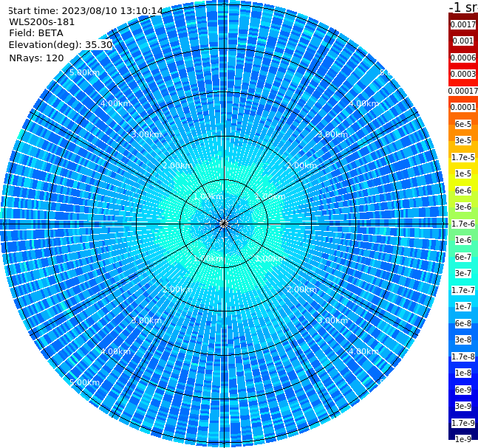The height and width of the screenshot is (448, 478).
Task: Select the 3e-8 colorbar value
Action: pos(463,340)
